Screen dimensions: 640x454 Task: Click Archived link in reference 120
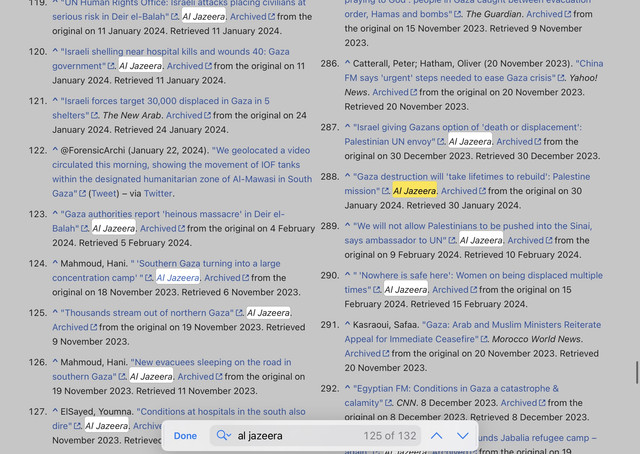tap(189, 66)
